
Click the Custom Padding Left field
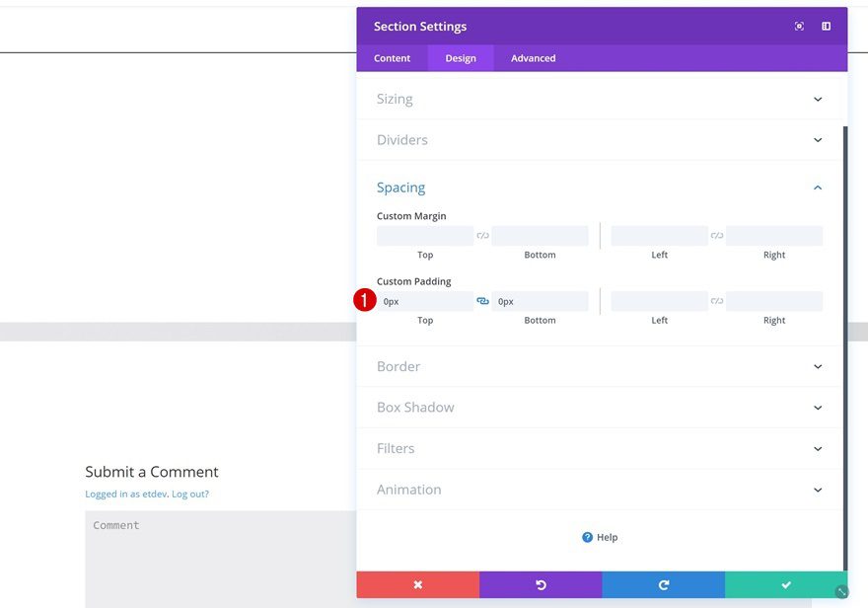coord(659,301)
